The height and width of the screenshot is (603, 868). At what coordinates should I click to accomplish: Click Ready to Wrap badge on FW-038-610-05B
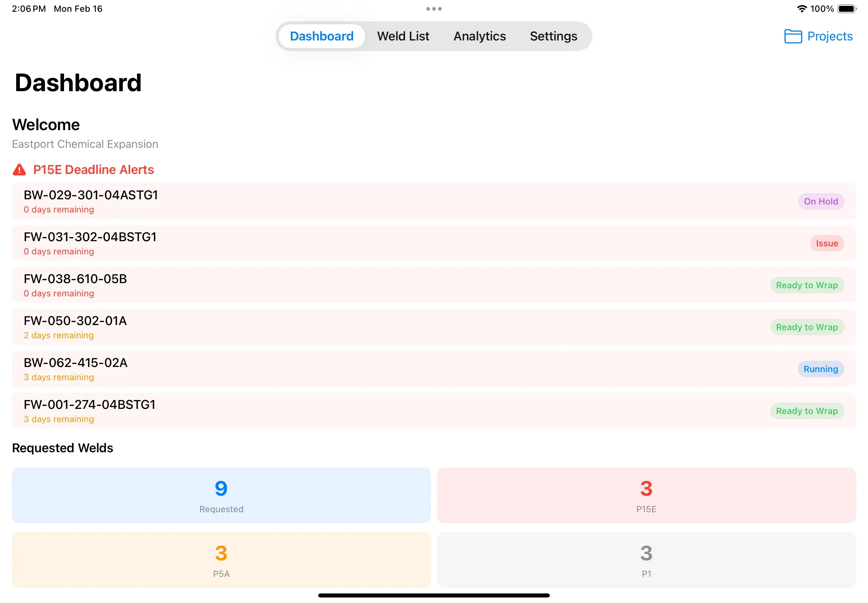807,285
